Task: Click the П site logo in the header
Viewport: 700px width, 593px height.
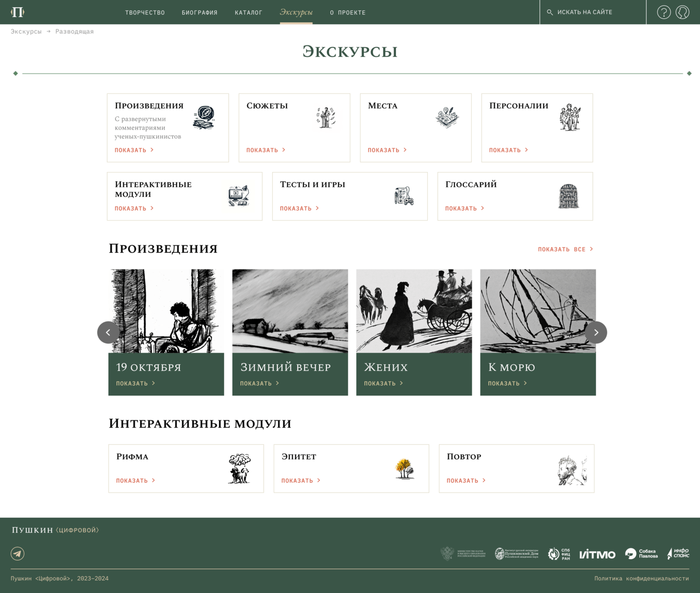Action: point(18,12)
